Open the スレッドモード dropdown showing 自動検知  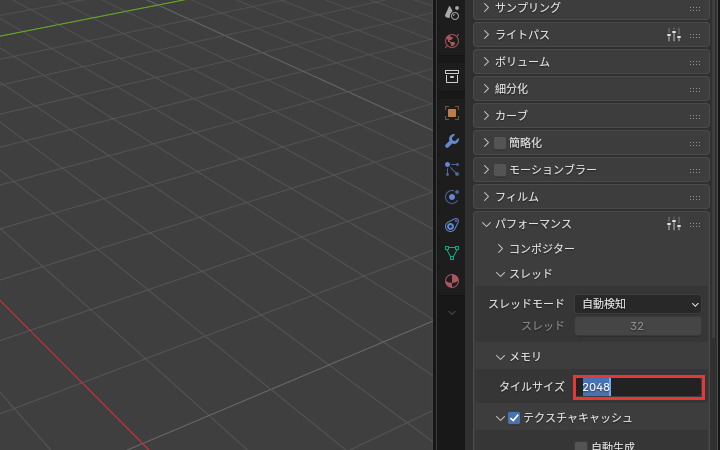[638, 304]
